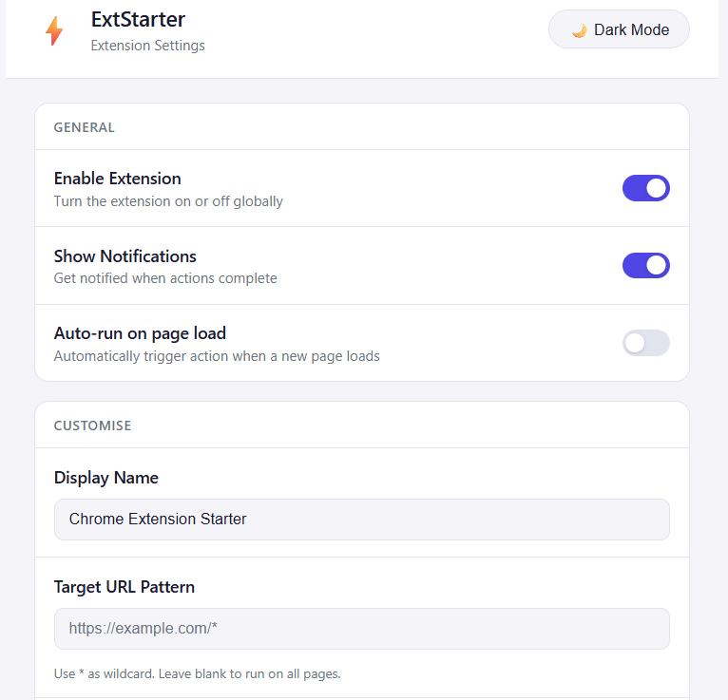
Task: Select the CUSTOMISE section header
Action: click(92, 426)
